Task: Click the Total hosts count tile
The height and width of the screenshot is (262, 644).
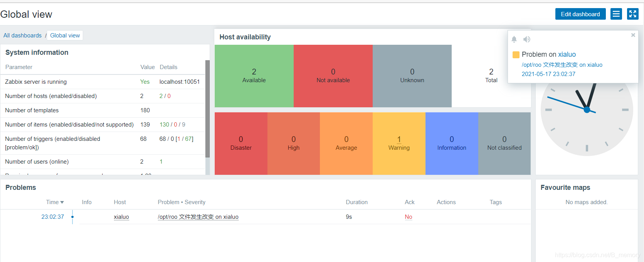Action: [491, 76]
